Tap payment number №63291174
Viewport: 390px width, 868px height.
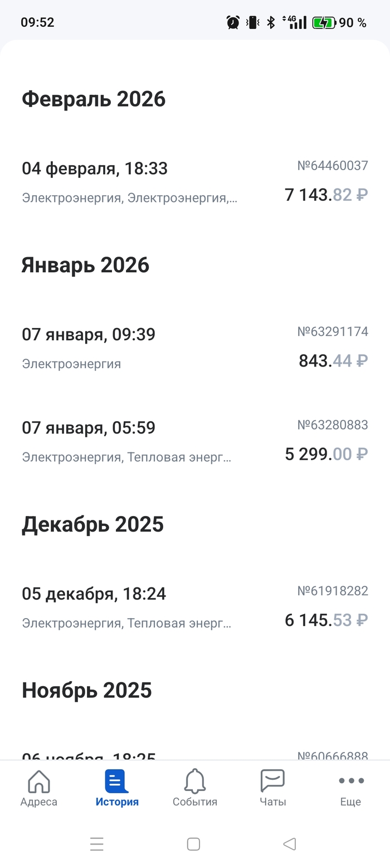(x=333, y=332)
